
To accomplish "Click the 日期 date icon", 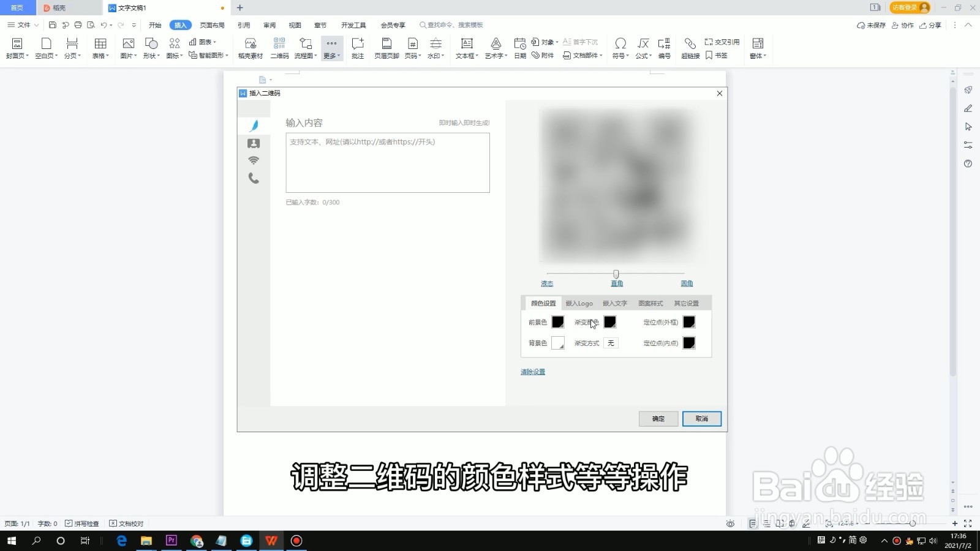I will tap(520, 48).
